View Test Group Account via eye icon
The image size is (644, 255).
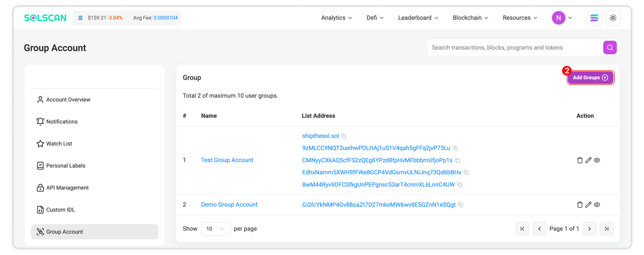click(x=597, y=160)
